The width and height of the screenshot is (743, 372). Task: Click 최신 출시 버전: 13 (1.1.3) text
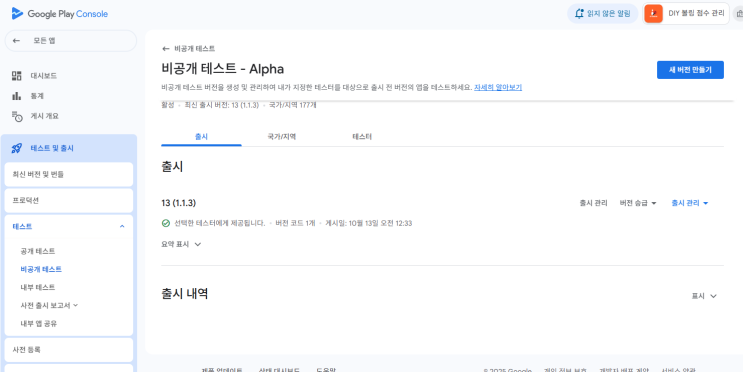point(222,105)
